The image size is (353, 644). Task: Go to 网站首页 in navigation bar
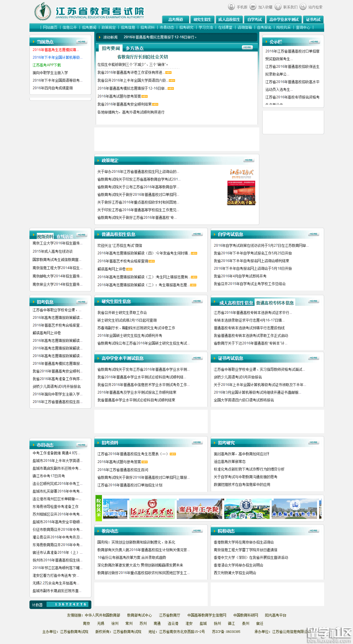pos(50,27)
